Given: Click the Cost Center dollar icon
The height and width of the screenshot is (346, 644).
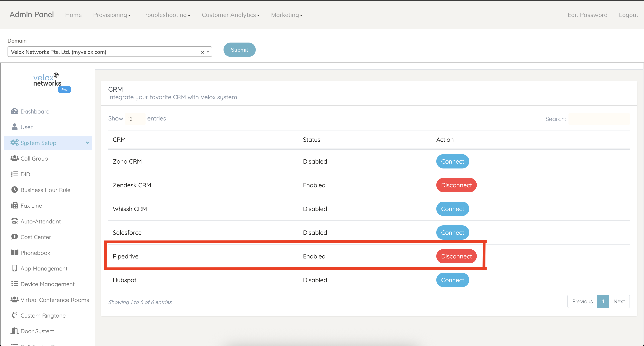Looking at the screenshot, I should (x=14, y=237).
